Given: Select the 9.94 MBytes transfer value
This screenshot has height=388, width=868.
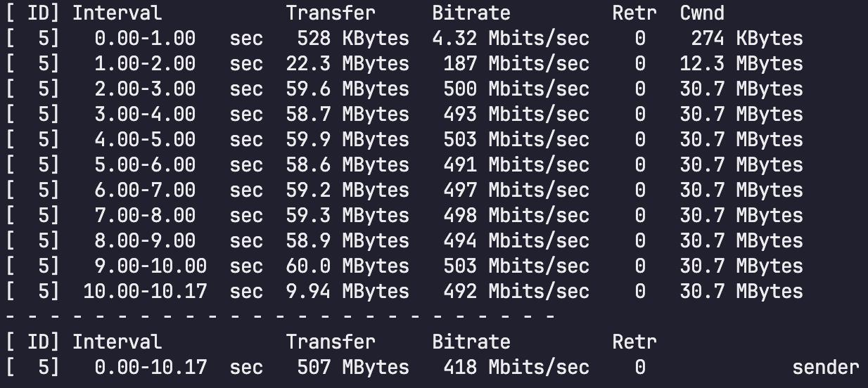Looking at the screenshot, I should (x=347, y=291).
